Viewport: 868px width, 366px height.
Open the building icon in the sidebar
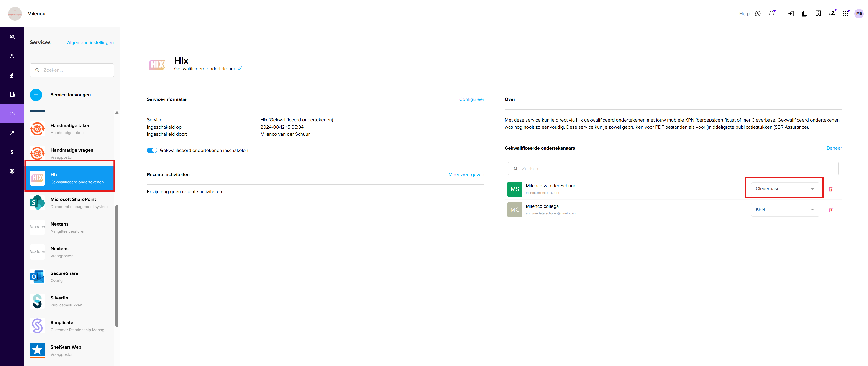12,94
